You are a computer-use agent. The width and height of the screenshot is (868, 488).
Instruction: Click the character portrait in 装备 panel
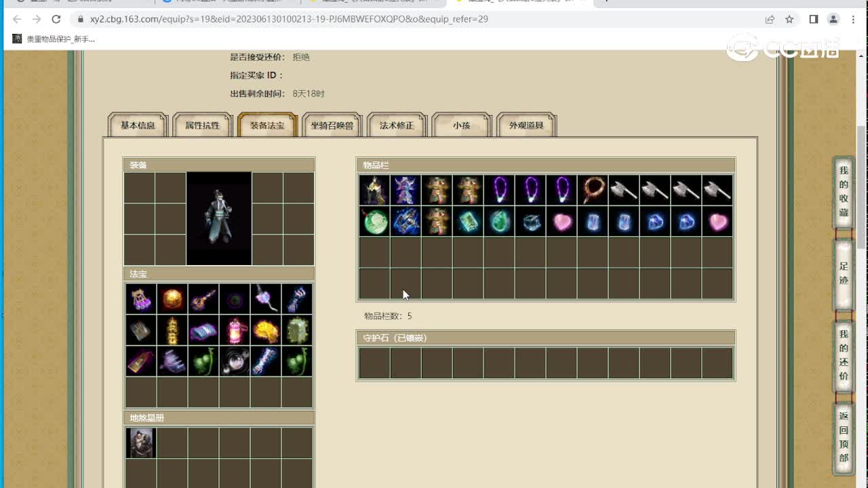(x=219, y=218)
